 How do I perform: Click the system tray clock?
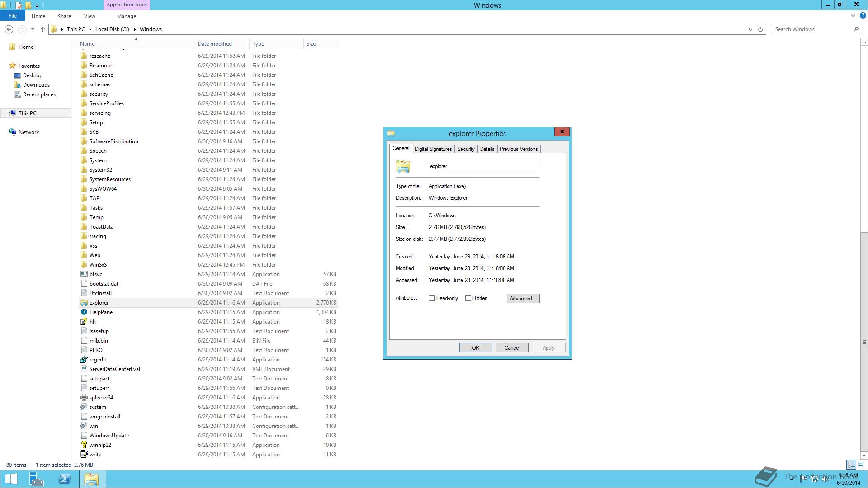point(848,479)
